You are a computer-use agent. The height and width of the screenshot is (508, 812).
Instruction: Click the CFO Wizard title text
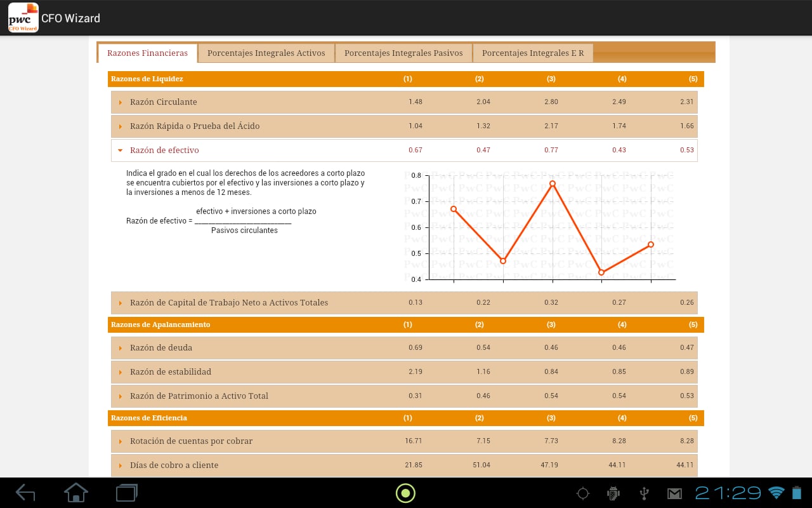click(70, 18)
